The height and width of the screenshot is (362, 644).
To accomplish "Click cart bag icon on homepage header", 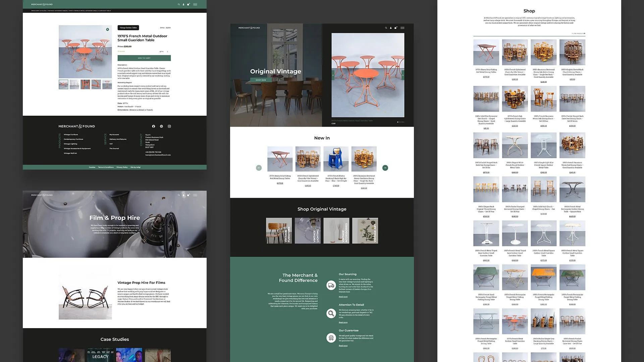I will [396, 28].
